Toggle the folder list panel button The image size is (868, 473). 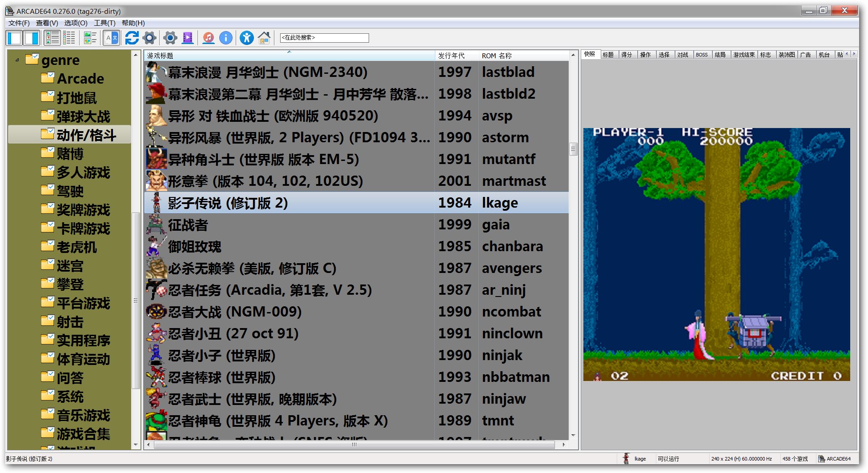click(14, 38)
